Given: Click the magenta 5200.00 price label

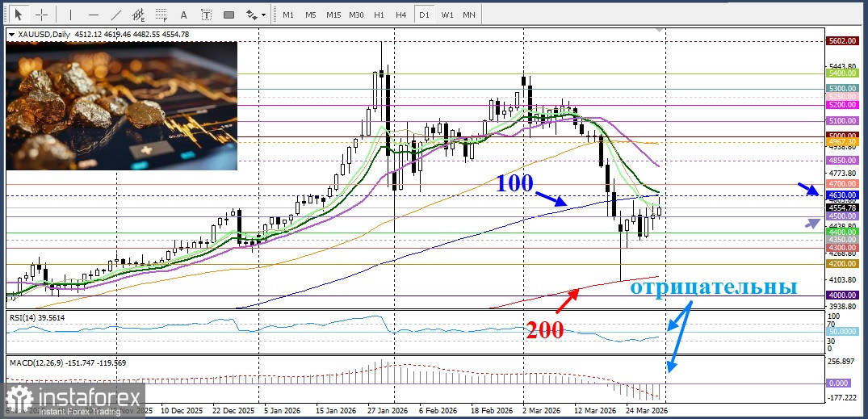Looking at the screenshot, I should 842,105.
